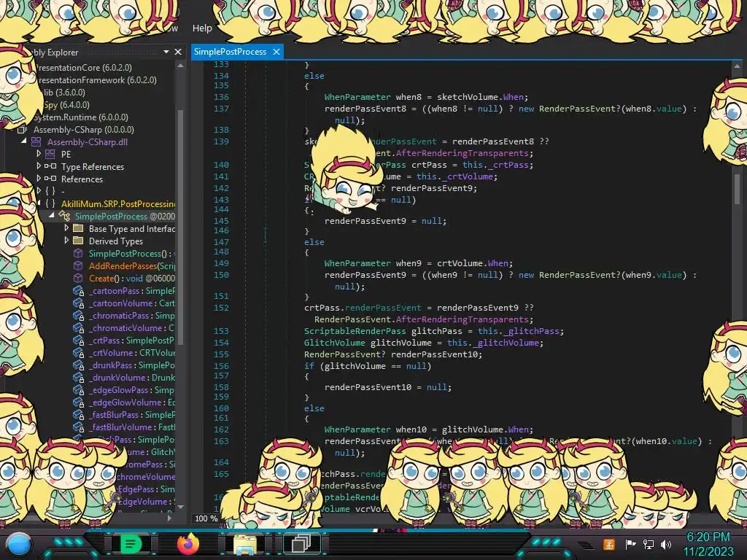Open the Assembly Explorer panel options dropdown

(166, 52)
